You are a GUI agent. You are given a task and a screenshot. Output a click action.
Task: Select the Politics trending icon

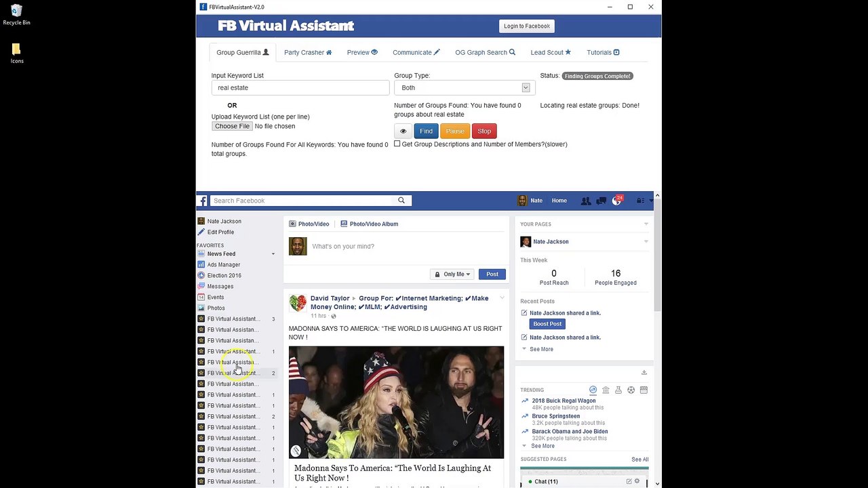(606, 390)
